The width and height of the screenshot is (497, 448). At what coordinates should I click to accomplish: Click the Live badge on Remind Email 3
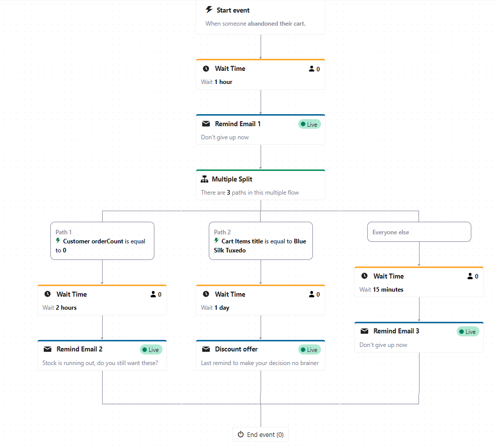pos(468,331)
